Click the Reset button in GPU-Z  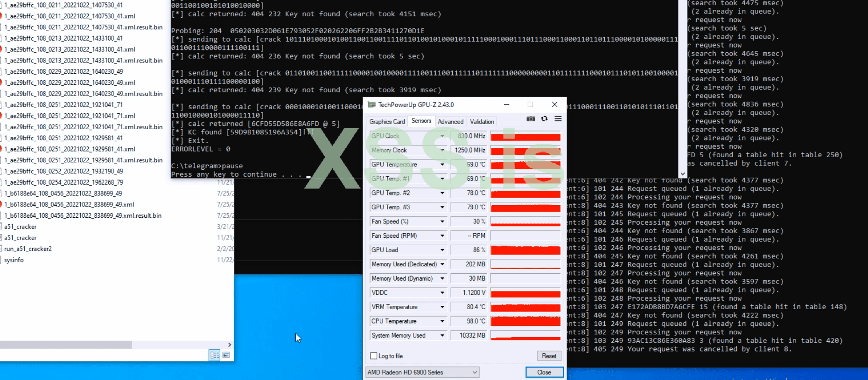pos(549,356)
